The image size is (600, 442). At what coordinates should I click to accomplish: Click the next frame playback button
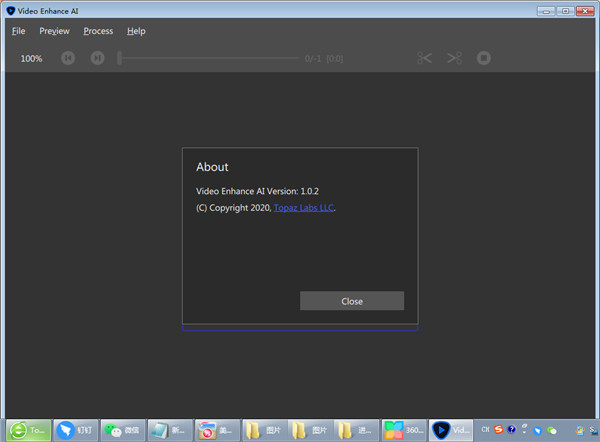point(97,58)
